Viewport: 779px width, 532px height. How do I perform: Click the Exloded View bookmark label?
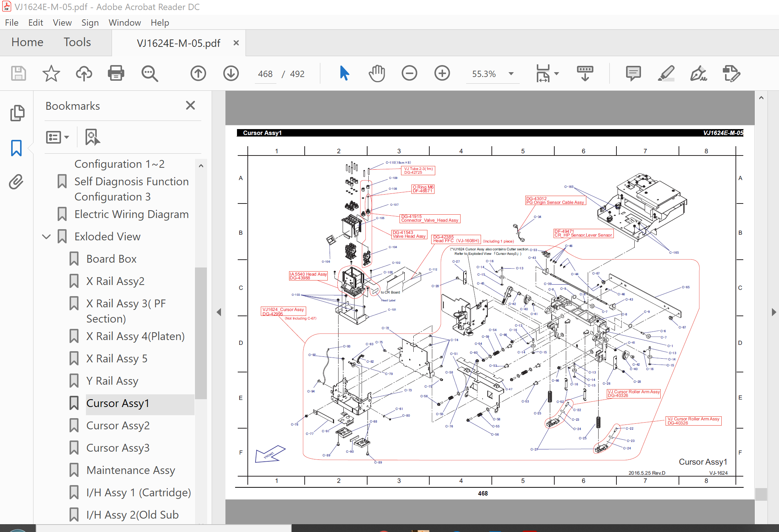[108, 237]
